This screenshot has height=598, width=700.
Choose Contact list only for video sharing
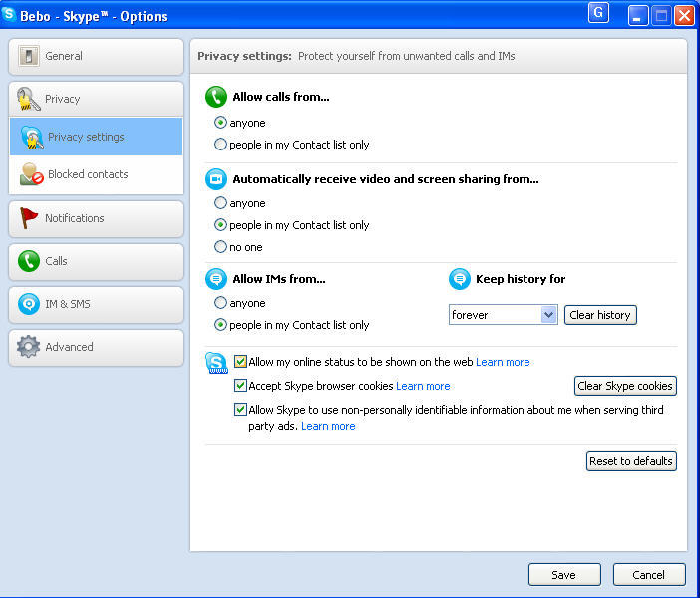coord(220,225)
